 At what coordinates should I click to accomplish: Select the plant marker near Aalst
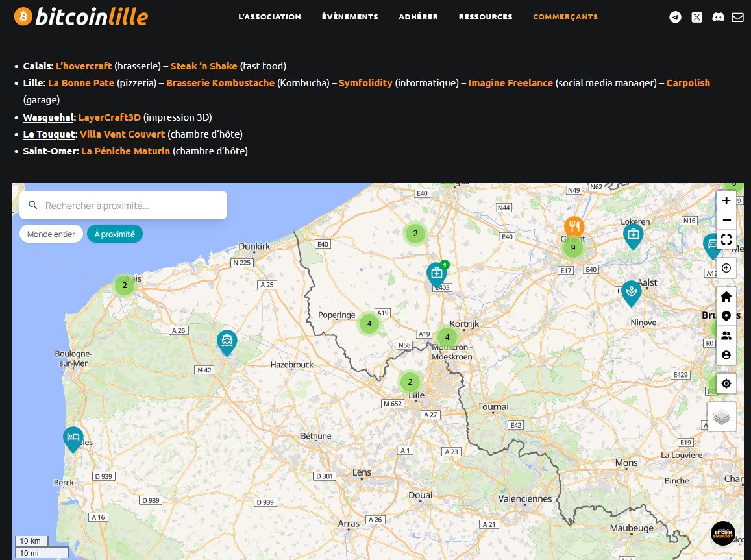[632, 293]
